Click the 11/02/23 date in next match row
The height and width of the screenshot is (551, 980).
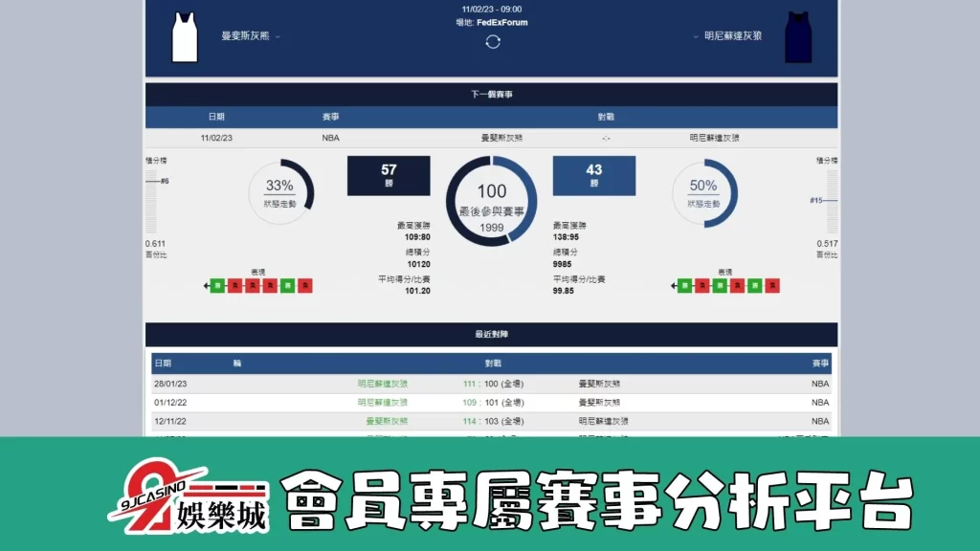click(x=216, y=138)
